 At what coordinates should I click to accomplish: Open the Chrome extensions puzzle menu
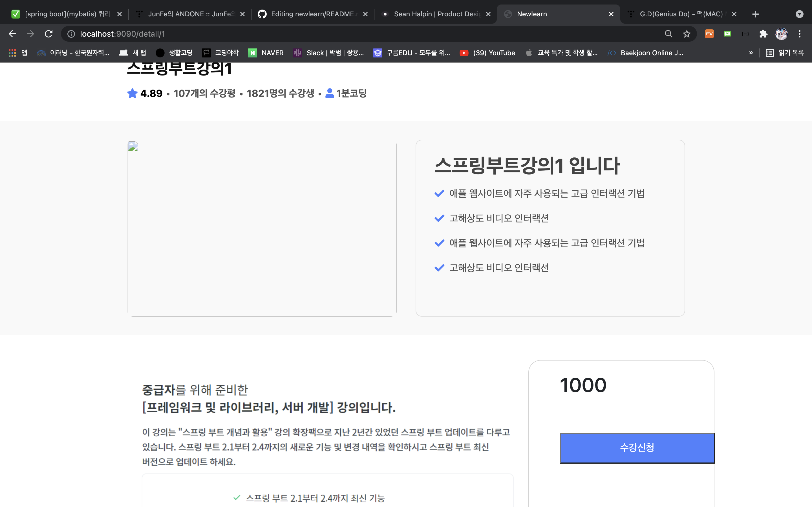[763, 34]
